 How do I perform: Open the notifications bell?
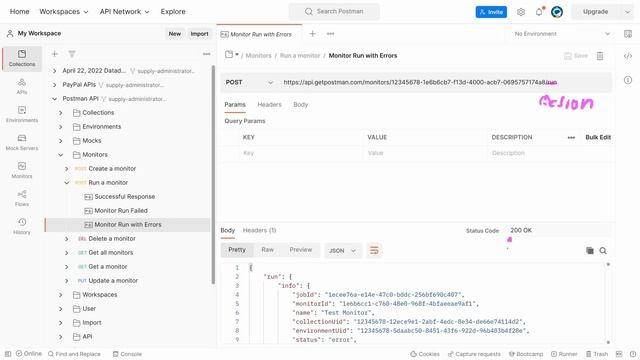[539, 12]
